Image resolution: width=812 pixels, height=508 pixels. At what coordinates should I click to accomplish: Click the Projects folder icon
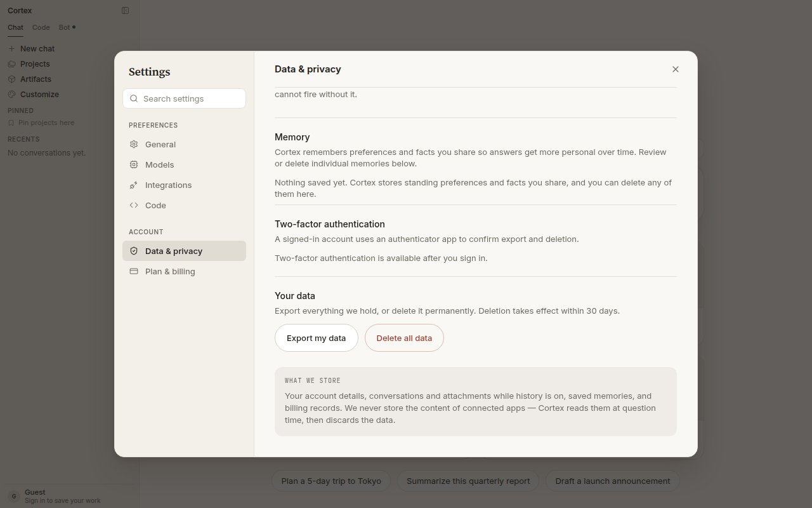(x=11, y=63)
